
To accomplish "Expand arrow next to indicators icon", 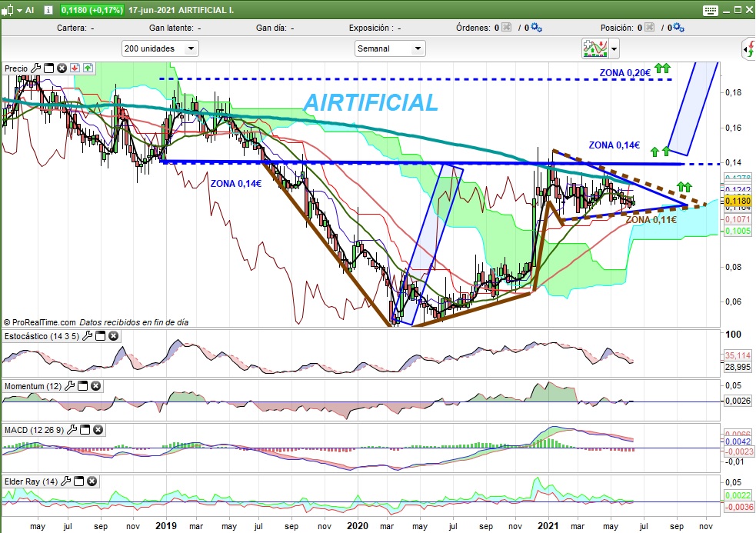I will [614, 49].
